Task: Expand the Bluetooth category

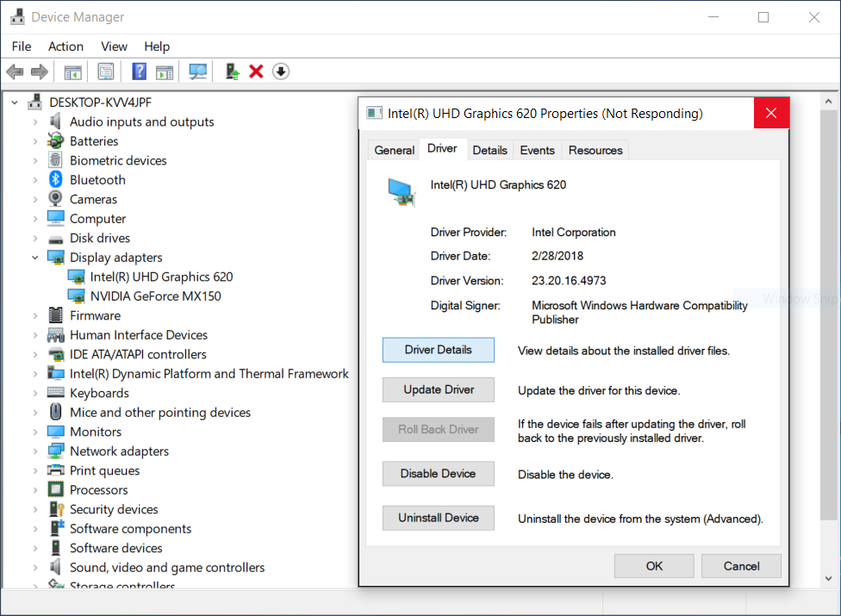Action: pyautogui.click(x=35, y=180)
